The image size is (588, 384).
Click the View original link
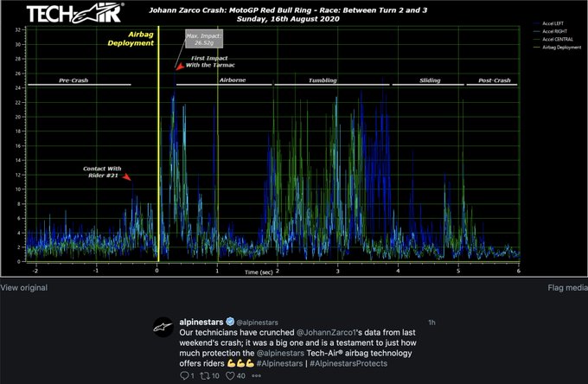[24, 288]
